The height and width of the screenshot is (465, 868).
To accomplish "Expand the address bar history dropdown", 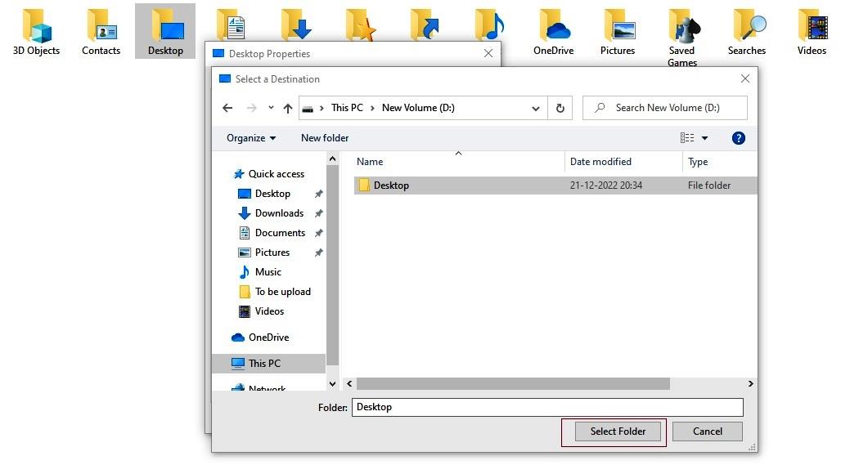I will [x=535, y=109].
